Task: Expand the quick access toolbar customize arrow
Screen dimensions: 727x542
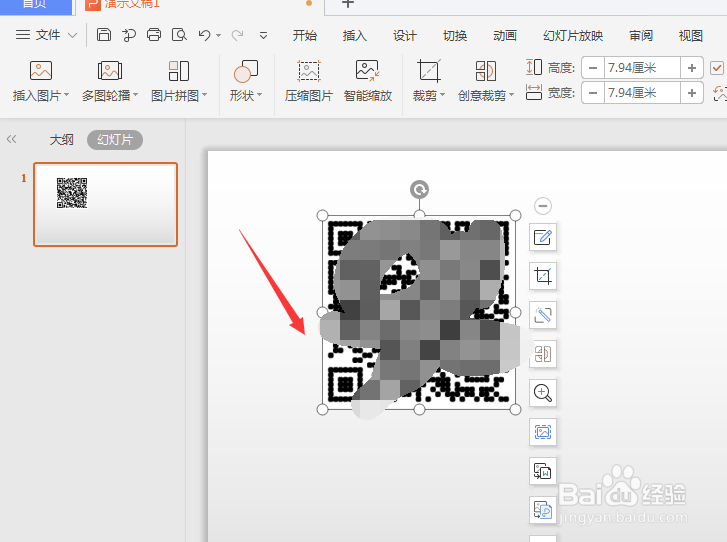Action: point(263,35)
